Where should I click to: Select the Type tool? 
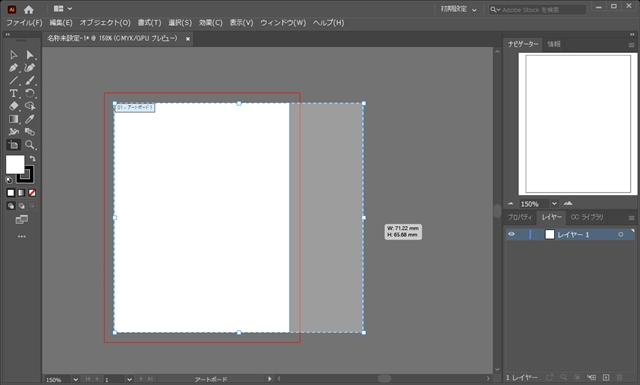tap(13, 93)
